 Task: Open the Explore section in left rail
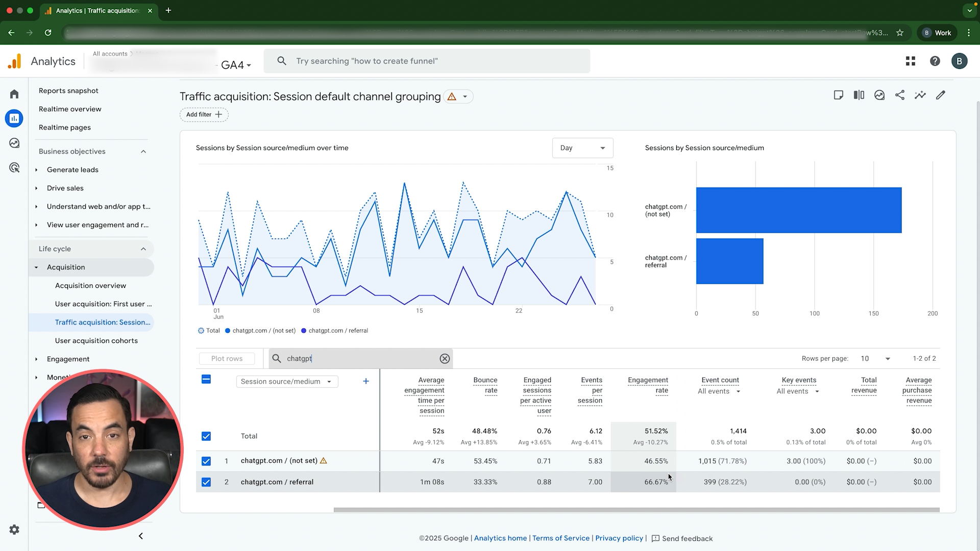(14, 143)
